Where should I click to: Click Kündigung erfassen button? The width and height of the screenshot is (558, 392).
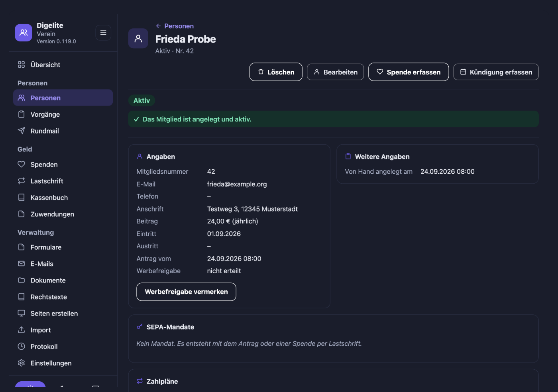click(x=496, y=72)
